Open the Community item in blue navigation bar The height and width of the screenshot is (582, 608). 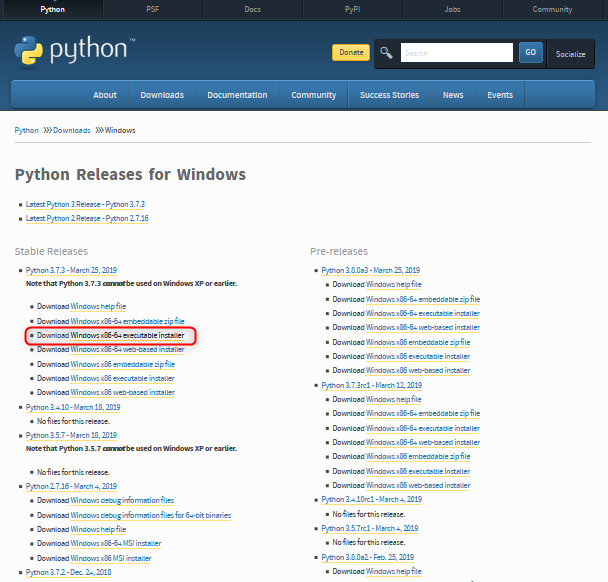[x=314, y=95]
